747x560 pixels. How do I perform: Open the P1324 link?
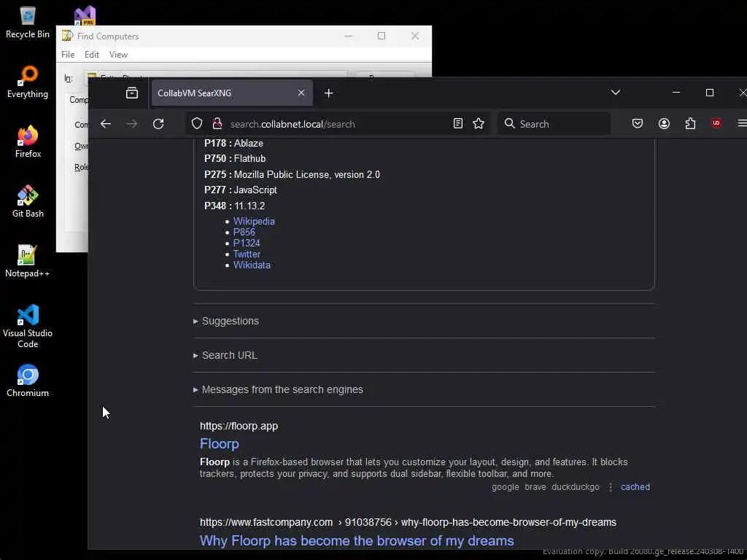click(247, 244)
